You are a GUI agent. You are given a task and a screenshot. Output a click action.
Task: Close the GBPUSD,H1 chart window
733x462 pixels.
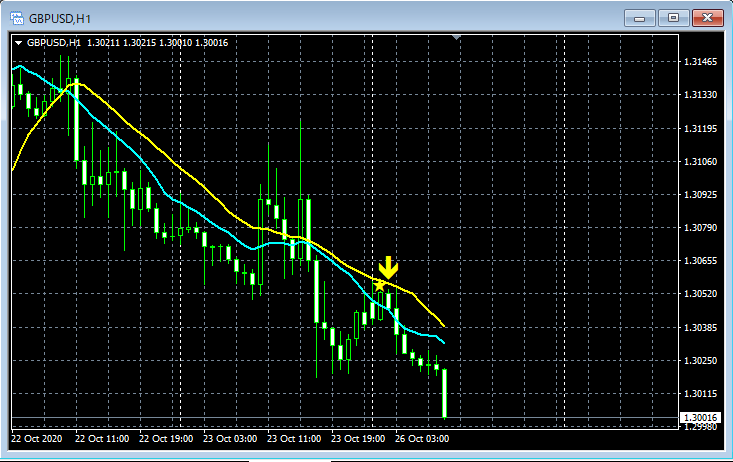[707, 18]
